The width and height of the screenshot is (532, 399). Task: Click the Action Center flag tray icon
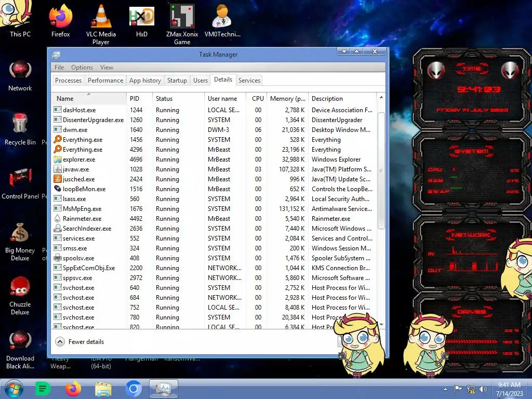[458, 389]
